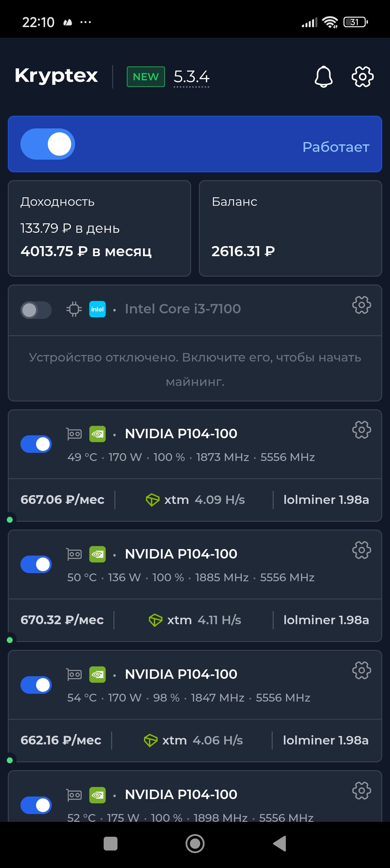Tap xtm coin icon at 4.09 H/s

152,500
